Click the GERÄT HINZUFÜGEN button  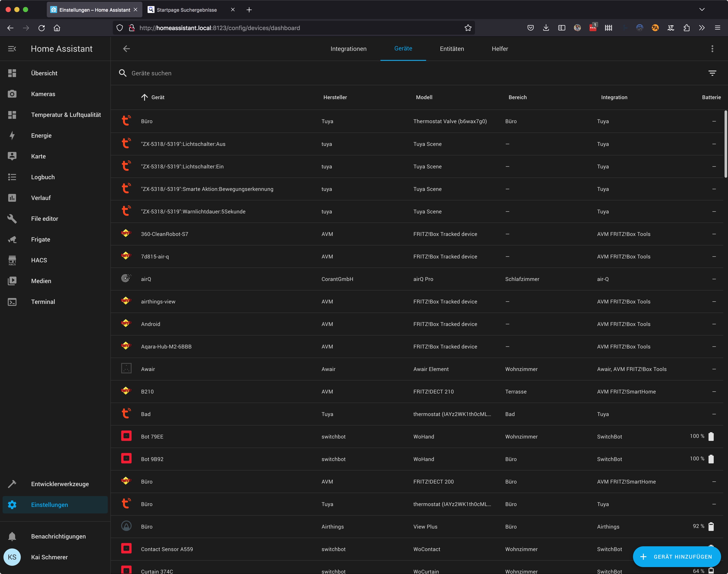[676, 556]
